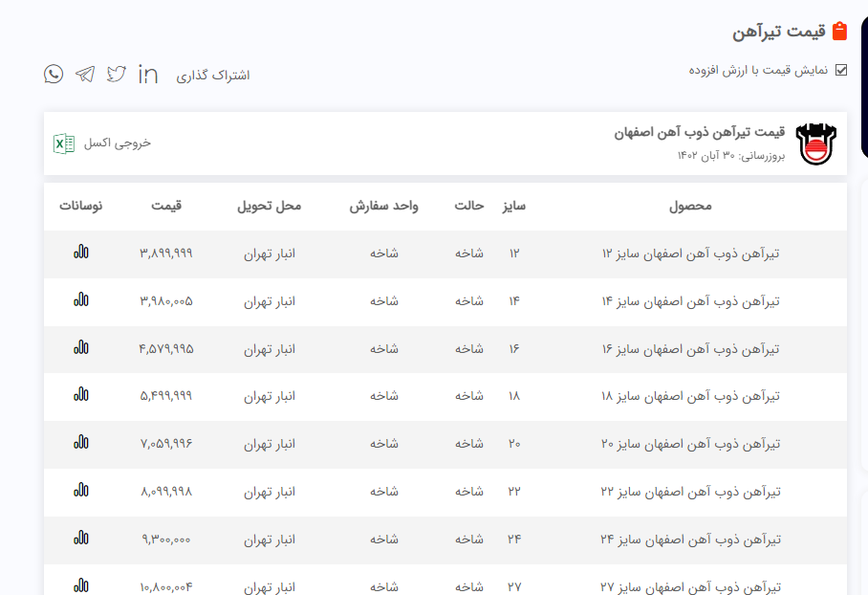868x595 pixels.
Task: Share page on Twitter
Action: coord(117,74)
